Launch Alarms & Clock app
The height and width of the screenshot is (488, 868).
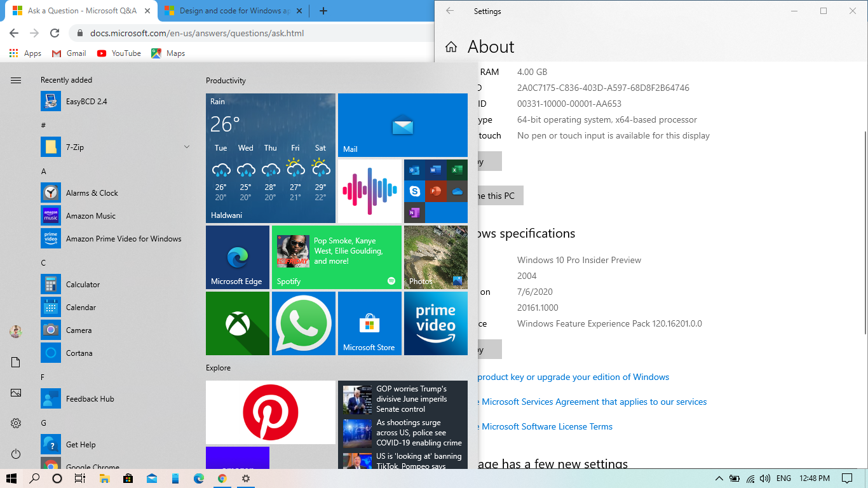(x=116, y=193)
